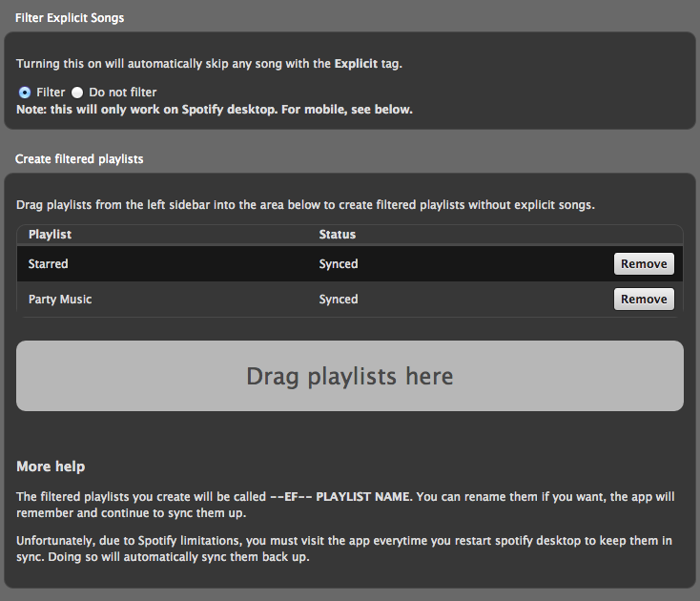The height and width of the screenshot is (601, 700).
Task: Click the 'Drag playlists here' drop area
Action: pos(350,376)
